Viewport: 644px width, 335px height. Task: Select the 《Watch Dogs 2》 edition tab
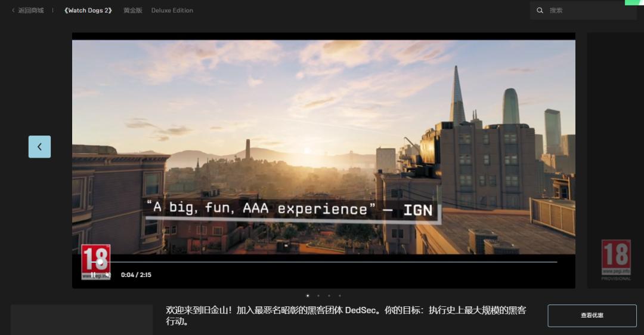coord(88,10)
